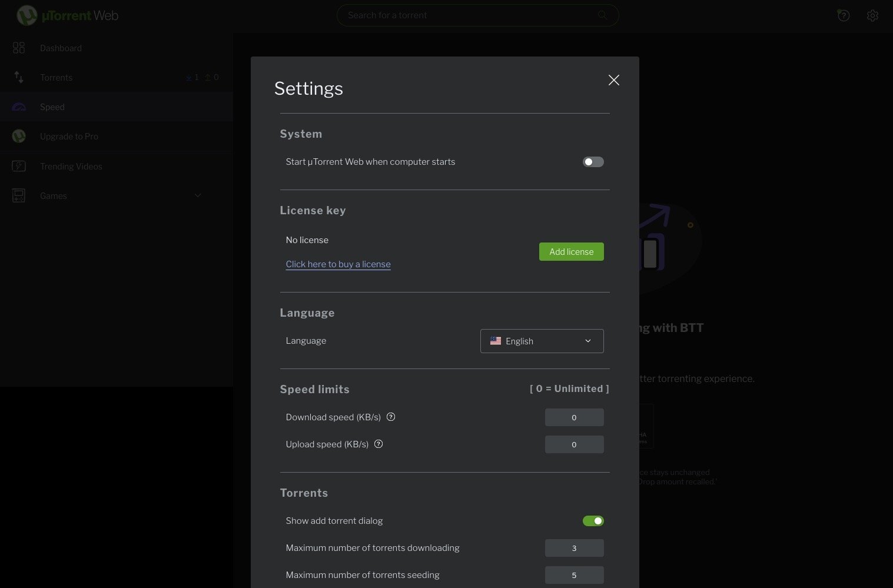893x588 pixels.
Task: Click the Torrents up-down arrows icon
Action: pos(19,77)
